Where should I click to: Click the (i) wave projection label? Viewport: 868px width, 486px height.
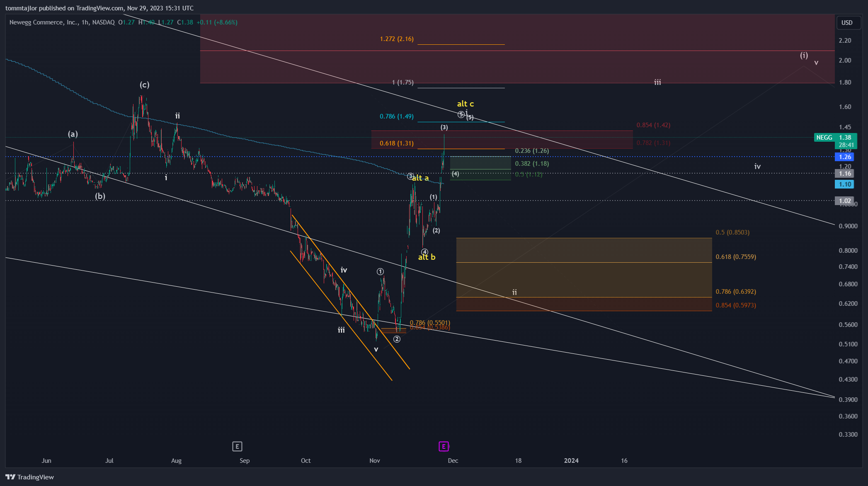pos(804,55)
